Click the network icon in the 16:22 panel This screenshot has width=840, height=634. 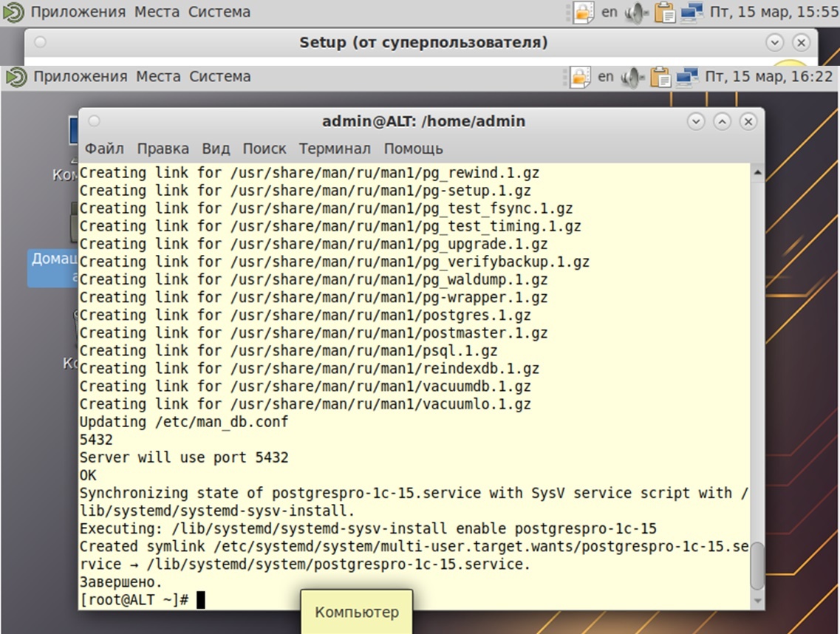tap(687, 77)
